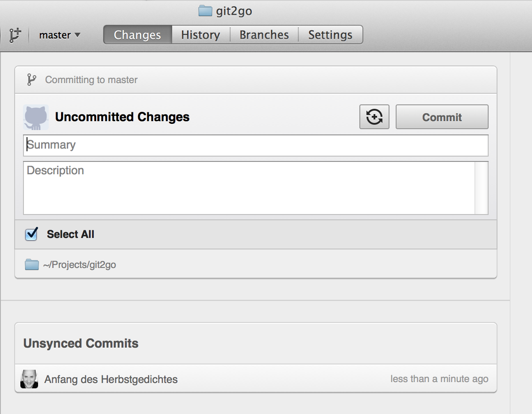Switch to the History tab

click(200, 35)
